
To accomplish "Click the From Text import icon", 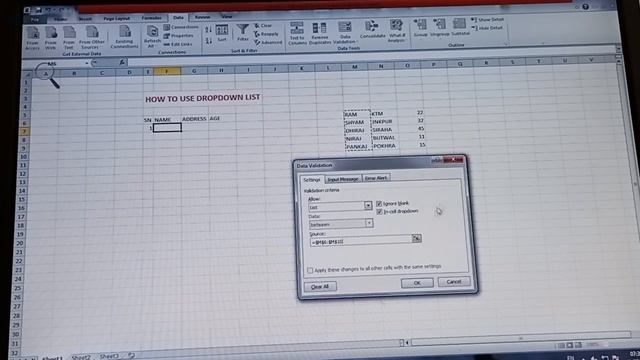I will 69,38.
